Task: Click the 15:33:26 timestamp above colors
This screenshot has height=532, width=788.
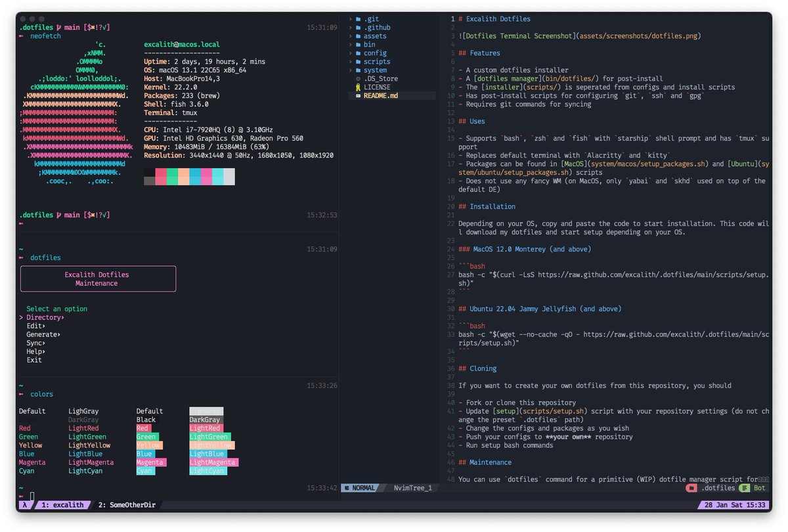Action: coord(322,386)
